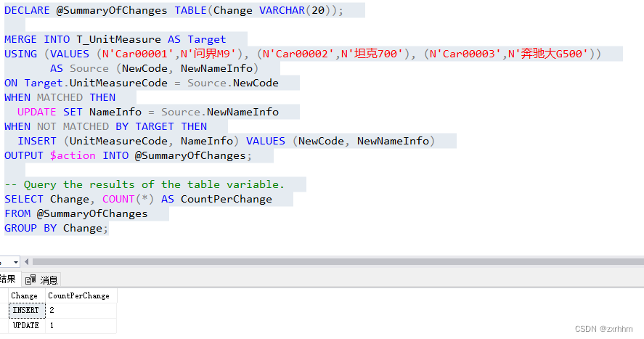The width and height of the screenshot is (644, 339).
Task: Select the UPDATE cell in results
Action: tap(26, 325)
